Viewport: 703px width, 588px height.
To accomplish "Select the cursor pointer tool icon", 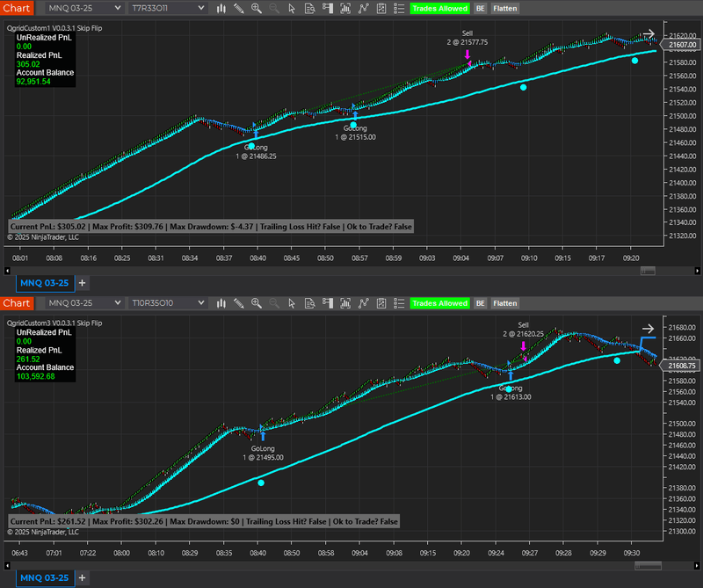I will (x=291, y=9).
